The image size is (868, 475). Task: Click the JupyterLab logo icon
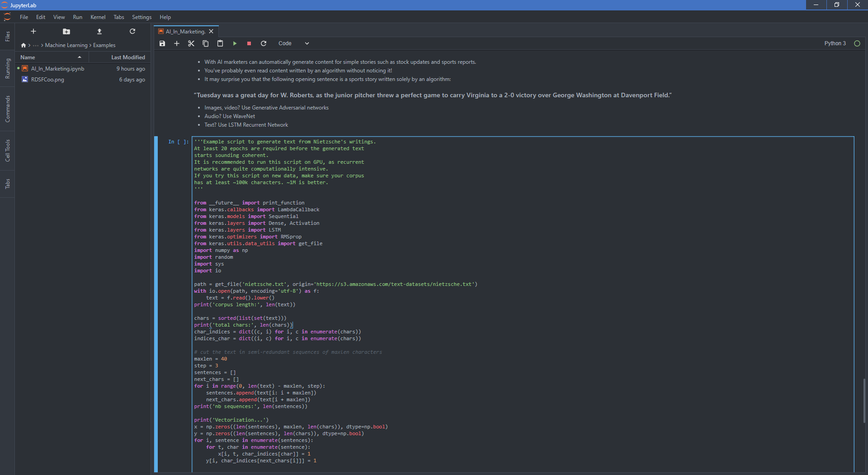coord(7,17)
